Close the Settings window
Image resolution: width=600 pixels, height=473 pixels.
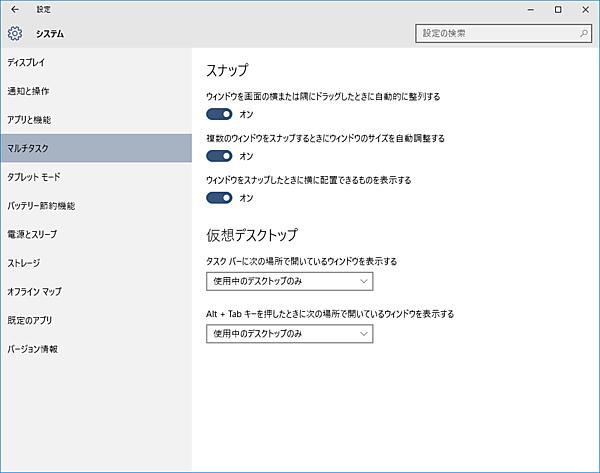tap(585, 10)
